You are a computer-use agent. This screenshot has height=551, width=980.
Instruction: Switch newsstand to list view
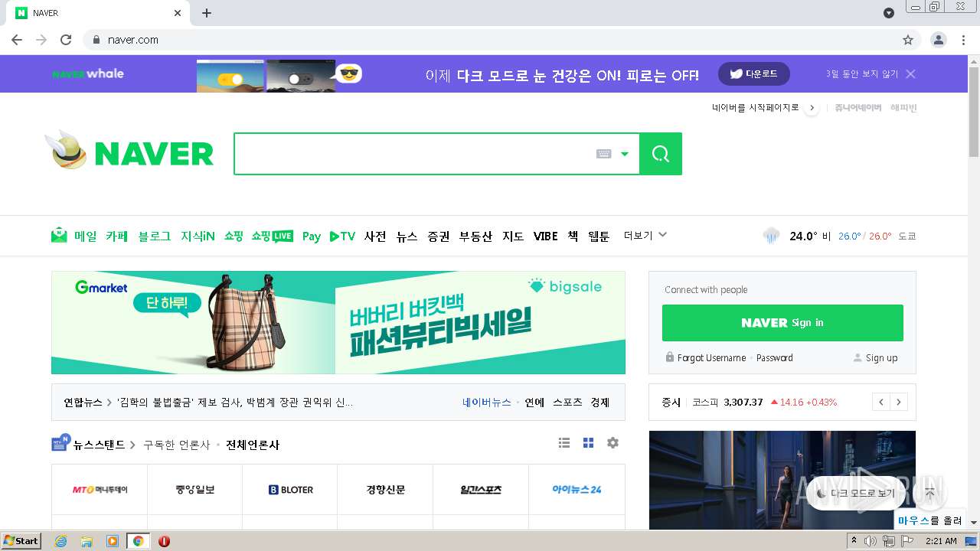[x=564, y=443]
